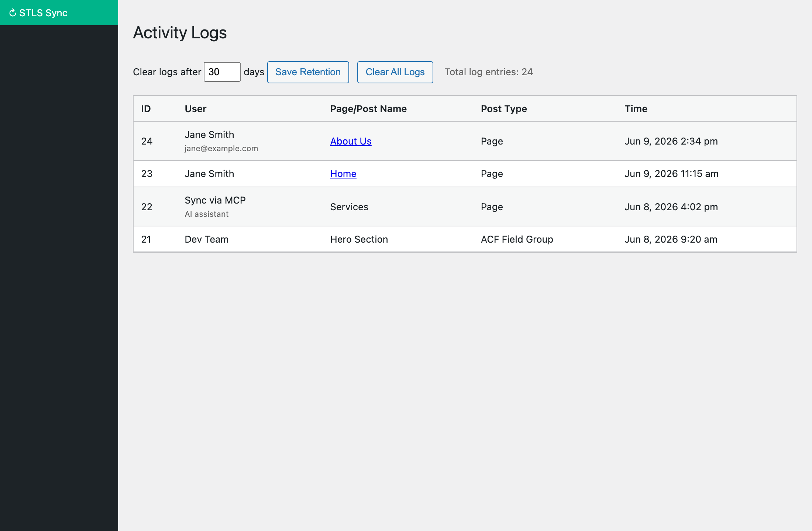Click the STLS Sync refresh icon

(13, 13)
